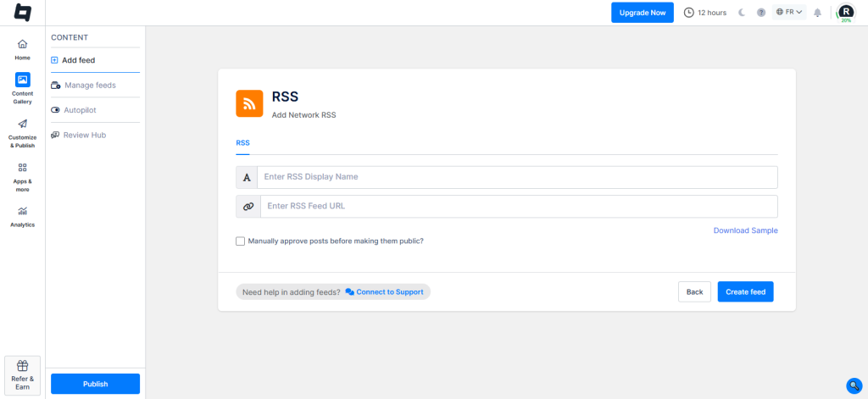
Task: Click the Download Sample link
Action: point(745,230)
